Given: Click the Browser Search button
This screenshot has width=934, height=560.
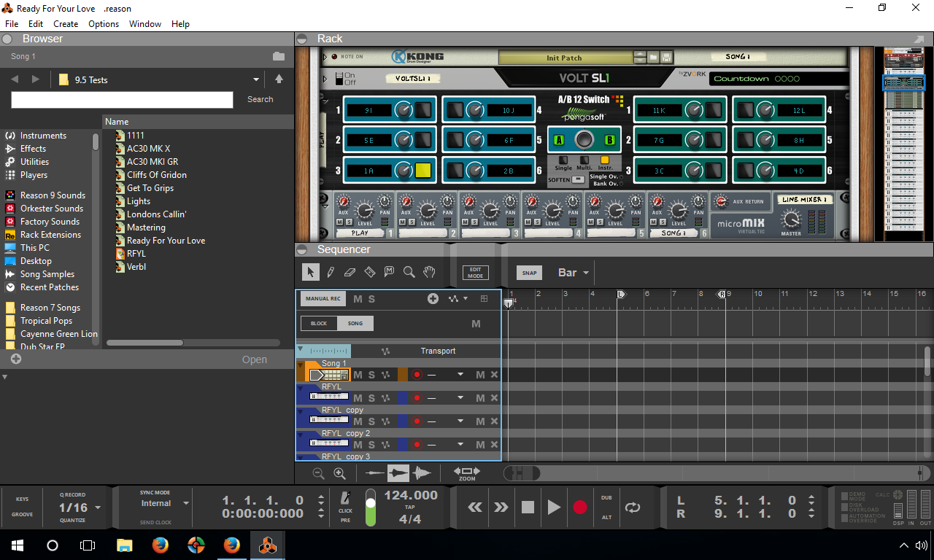Looking at the screenshot, I should tap(260, 99).
